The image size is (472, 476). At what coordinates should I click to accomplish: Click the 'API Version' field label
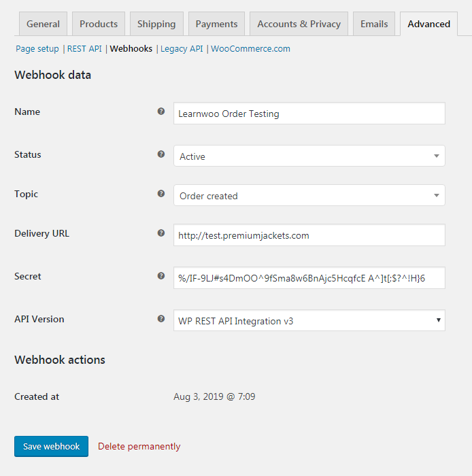point(39,319)
